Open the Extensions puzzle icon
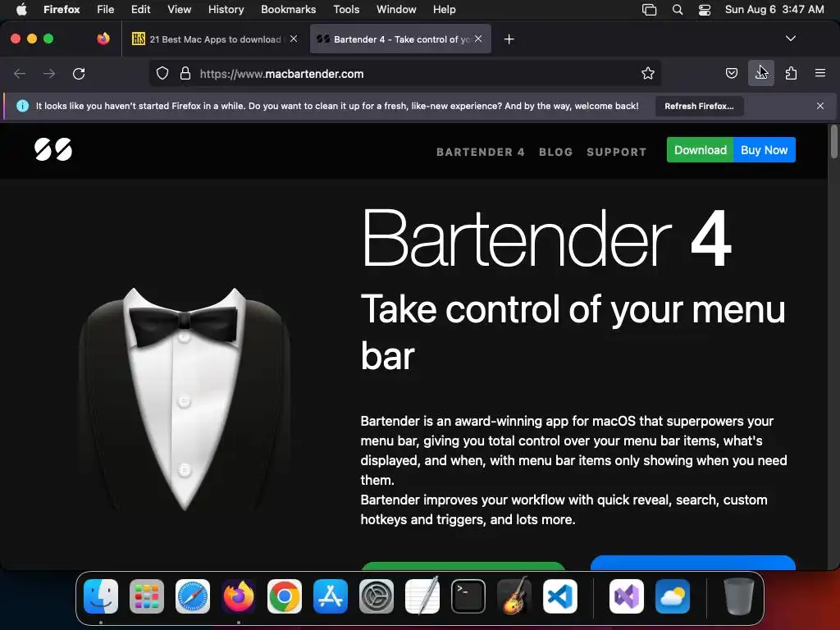 tap(791, 73)
